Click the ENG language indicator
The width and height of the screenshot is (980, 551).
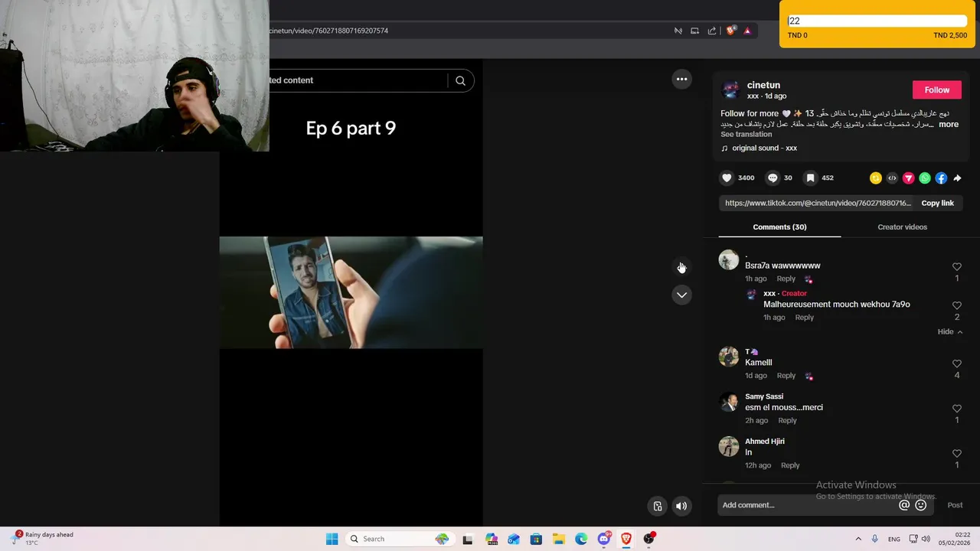pos(893,539)
